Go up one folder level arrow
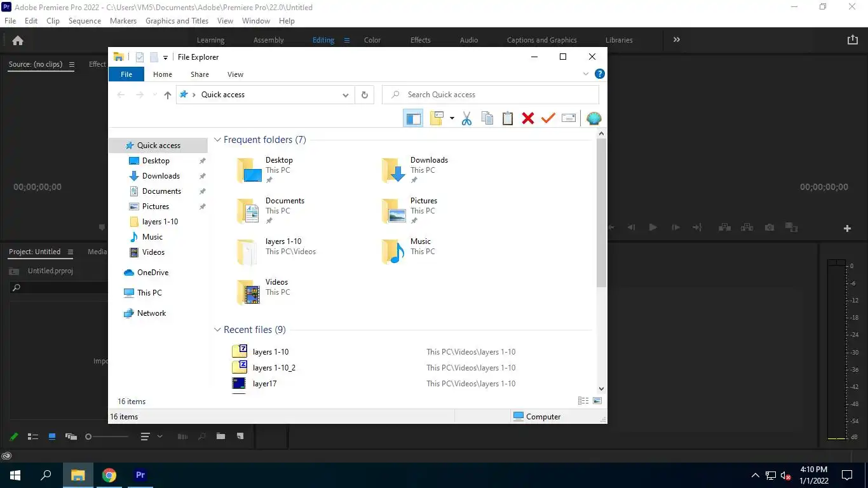The height and width of the screenshot is (488, 868). click(x=167, y=95)
